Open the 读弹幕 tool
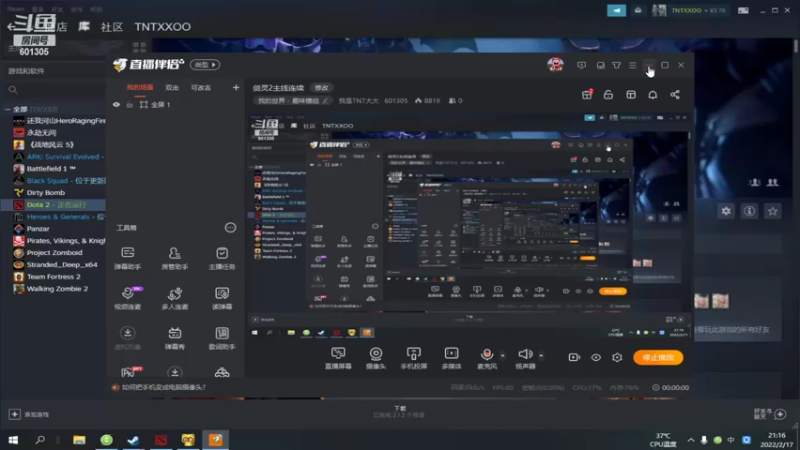This screenshot has width=800, height=450. 221,297
